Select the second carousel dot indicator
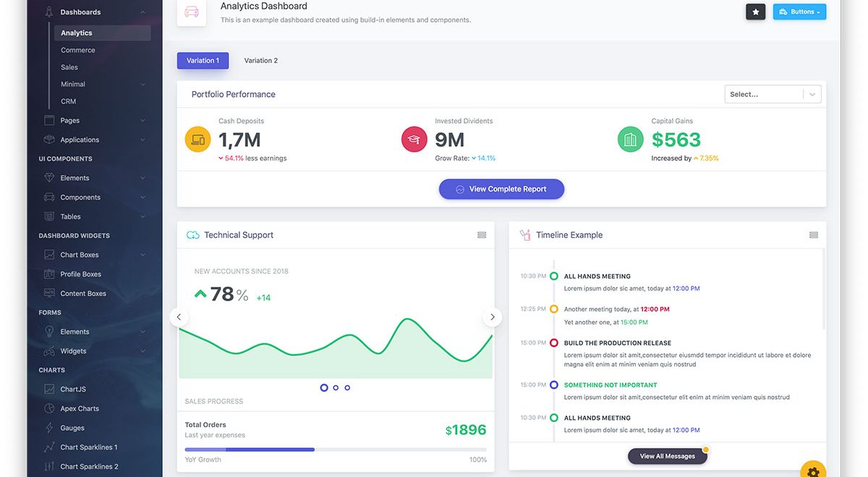The width and height of the screenshot is (868, 477). point(336,388)
